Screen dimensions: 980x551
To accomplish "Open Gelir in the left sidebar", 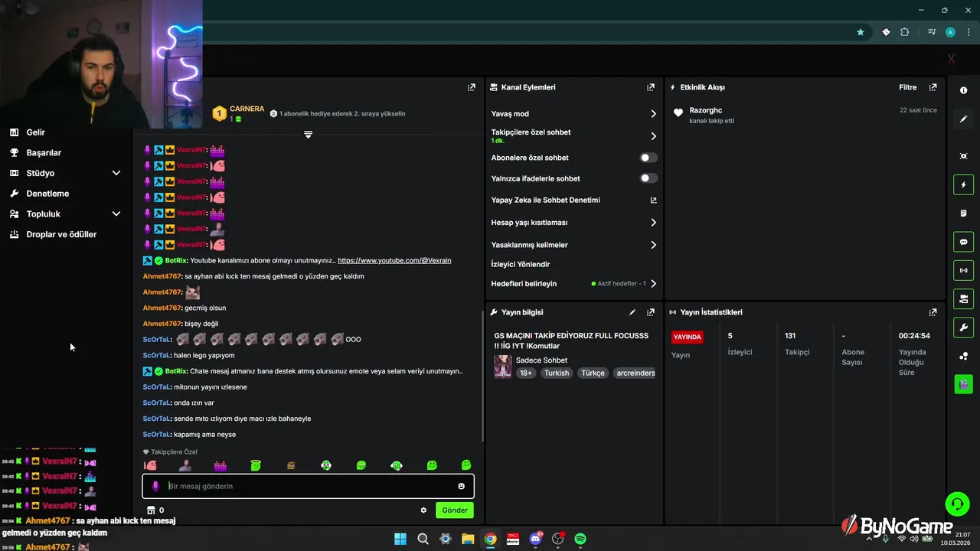I will [35, 132].
